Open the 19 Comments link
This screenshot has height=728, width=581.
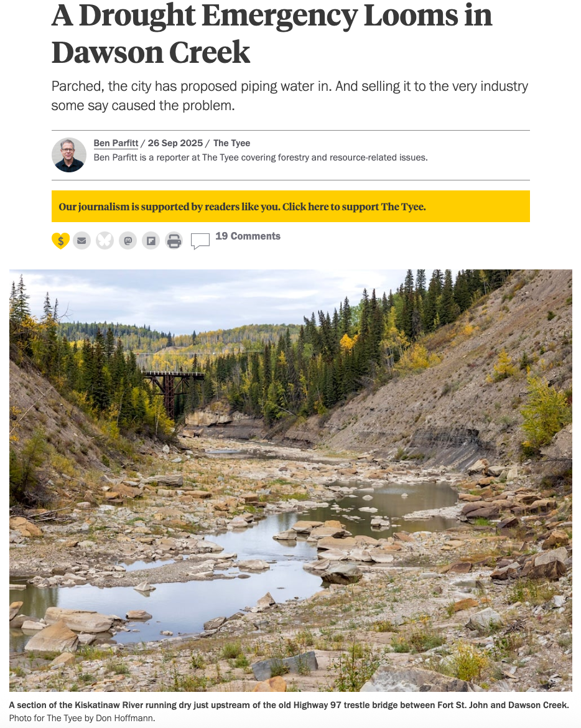248,236
